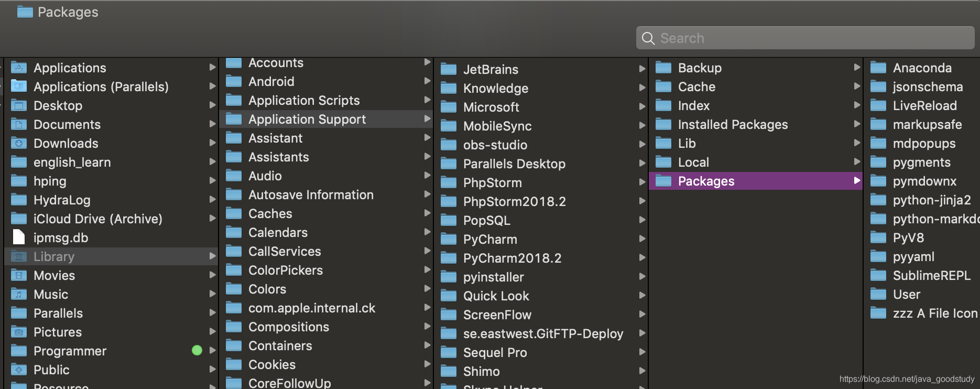
Task: Click the SublimeREPL folder icon
Action: (x=878, y=275)
